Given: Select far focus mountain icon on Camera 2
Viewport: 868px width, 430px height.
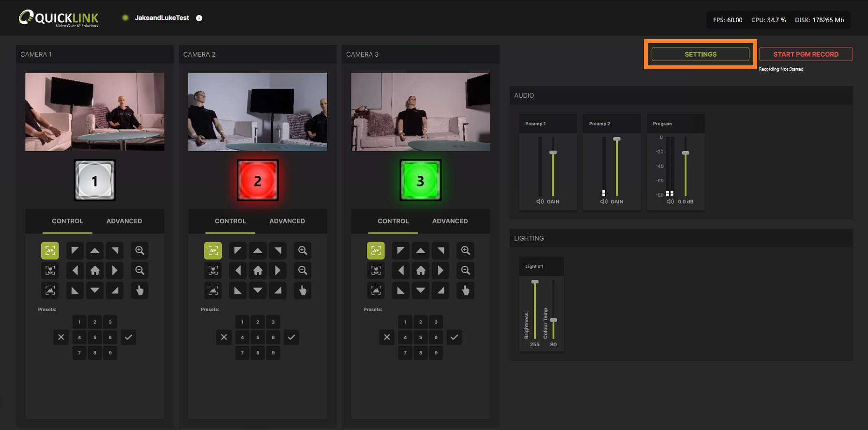Looking at the screenshot, I should 213,291.
